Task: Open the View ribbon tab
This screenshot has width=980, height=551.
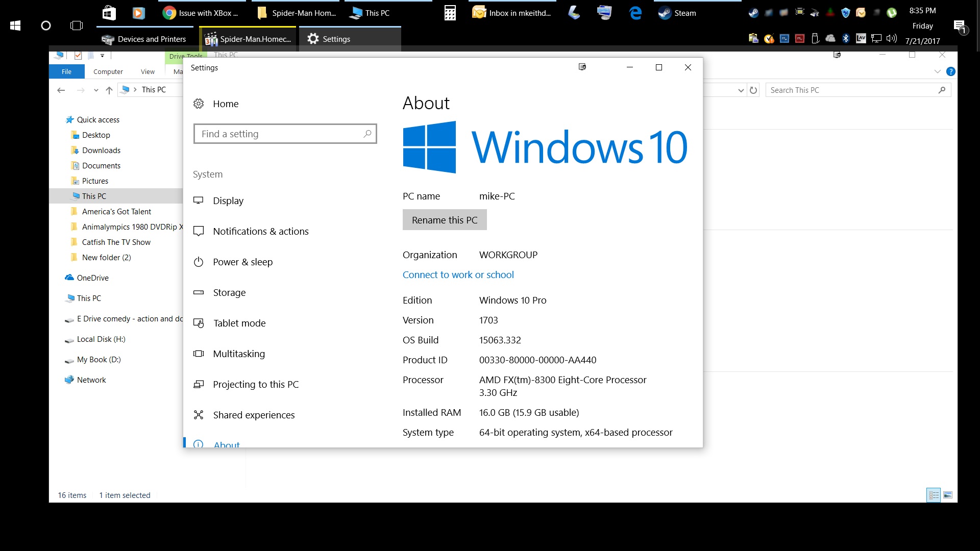Action: 148,71
